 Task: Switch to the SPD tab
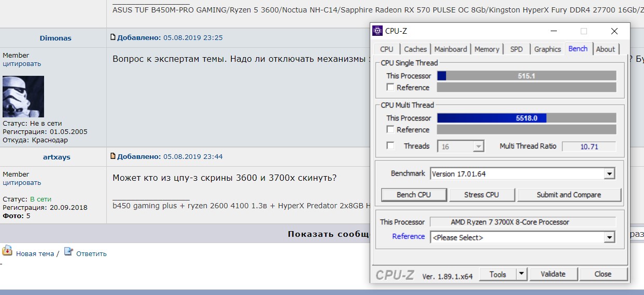[516, 49]
